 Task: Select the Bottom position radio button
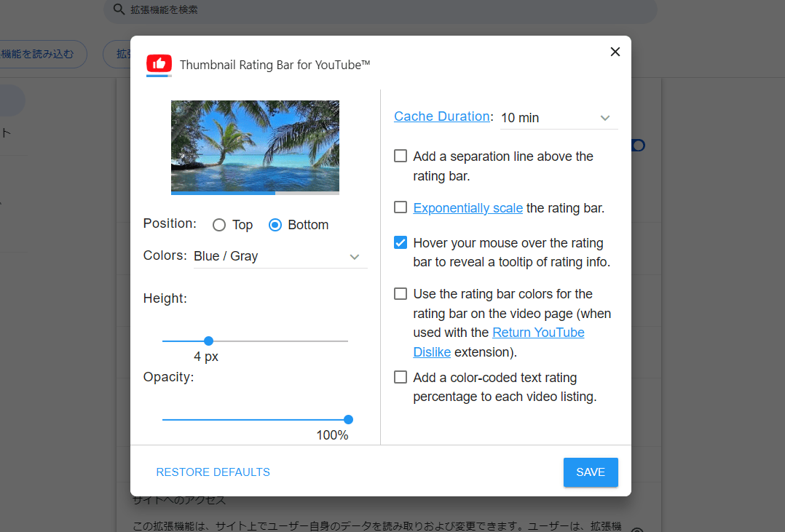[275, 225]
